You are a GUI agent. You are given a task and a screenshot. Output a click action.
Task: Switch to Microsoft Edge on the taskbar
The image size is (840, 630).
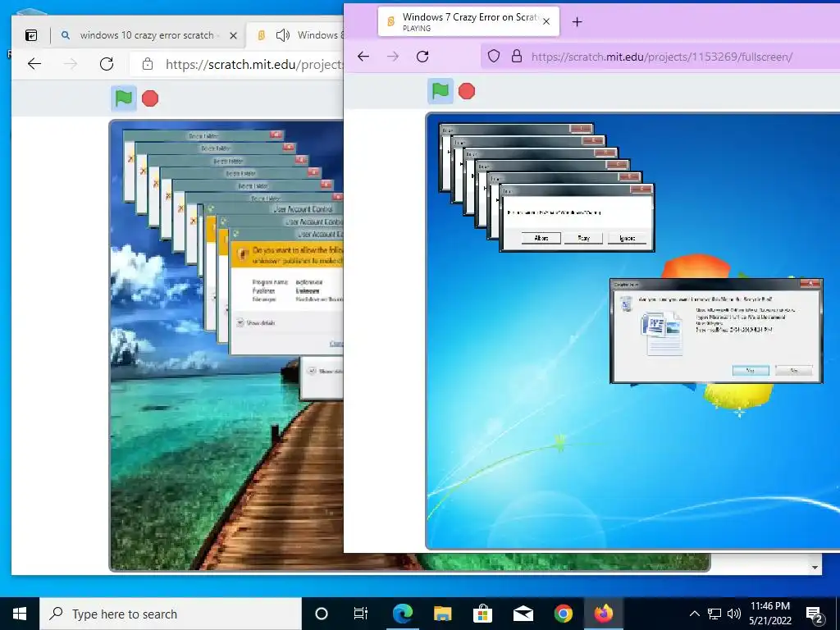tap(402, 614)
